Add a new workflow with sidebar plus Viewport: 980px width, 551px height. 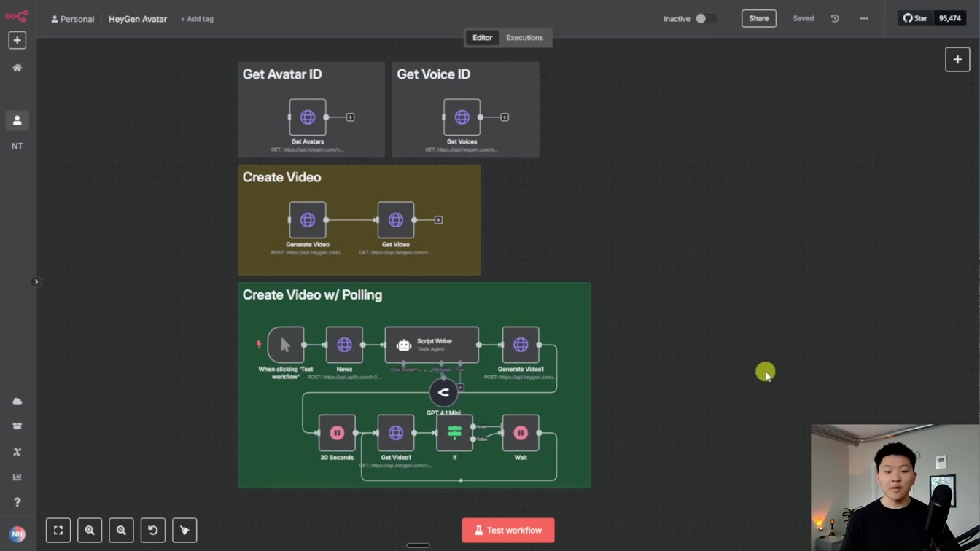coord(17,40)
